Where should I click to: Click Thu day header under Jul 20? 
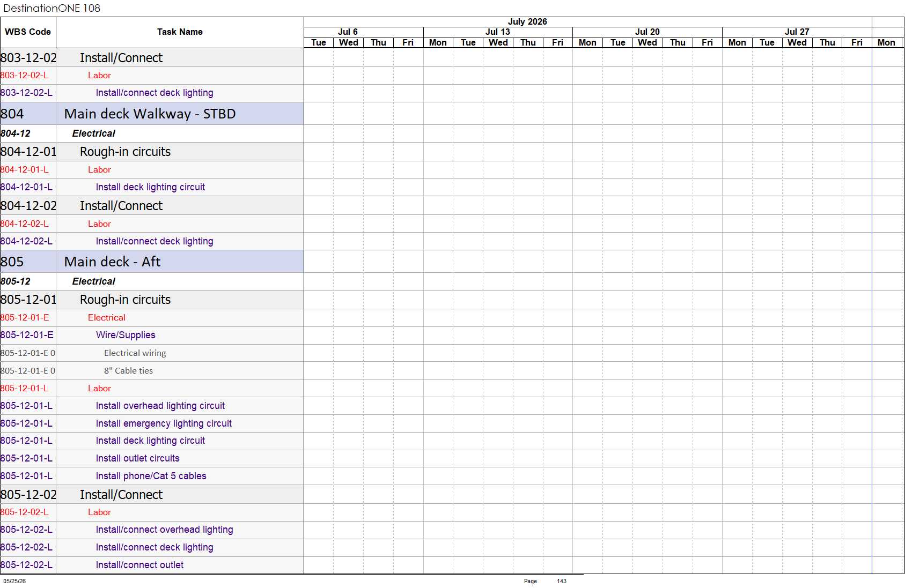[678, 43]
